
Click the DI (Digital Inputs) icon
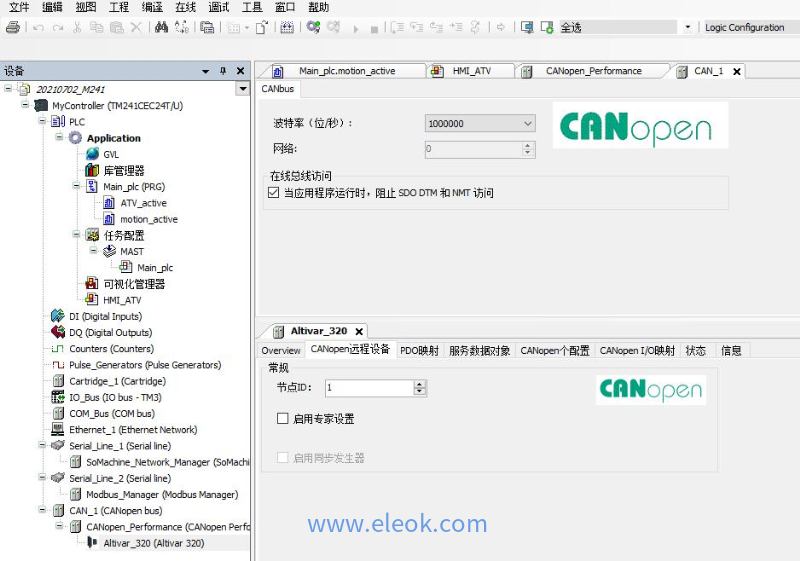(x=58, y=316)
